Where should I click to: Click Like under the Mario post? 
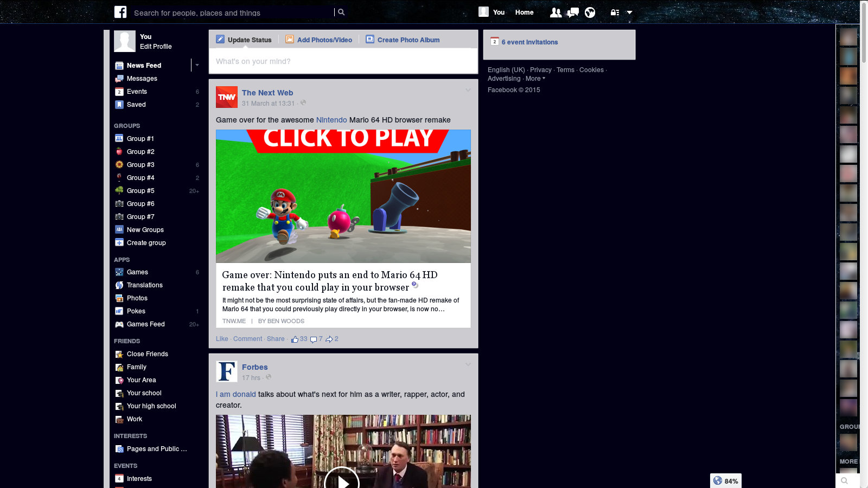(222, 339)
